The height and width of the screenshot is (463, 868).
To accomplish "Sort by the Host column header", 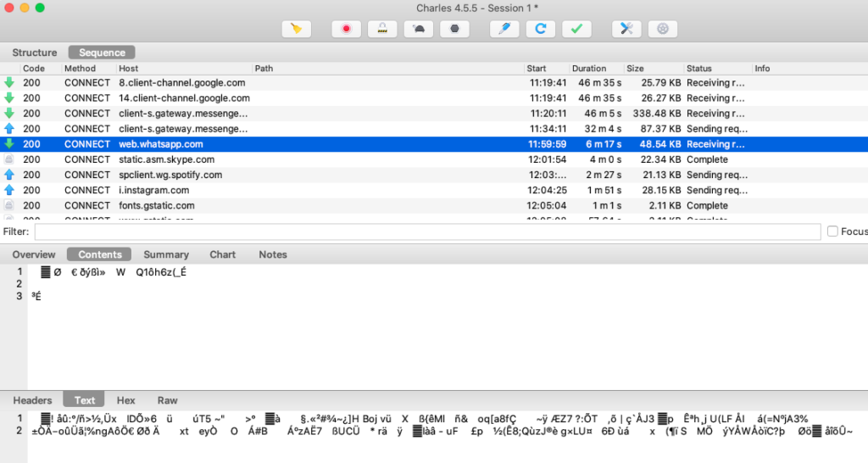I will coord(129,69).
